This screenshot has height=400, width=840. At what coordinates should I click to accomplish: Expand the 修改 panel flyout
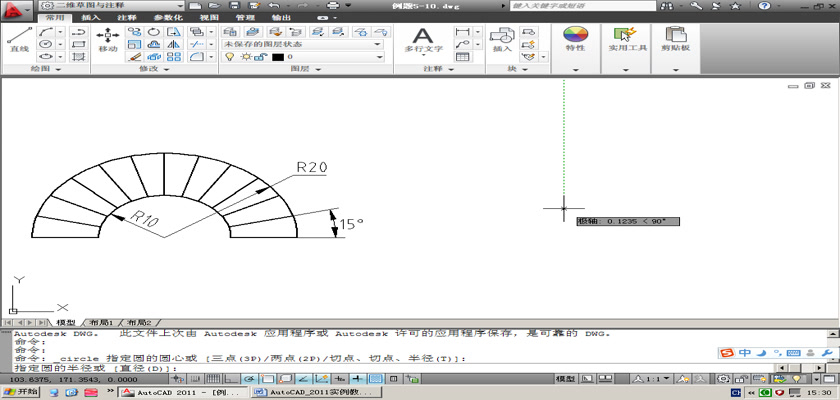[154, 69]
